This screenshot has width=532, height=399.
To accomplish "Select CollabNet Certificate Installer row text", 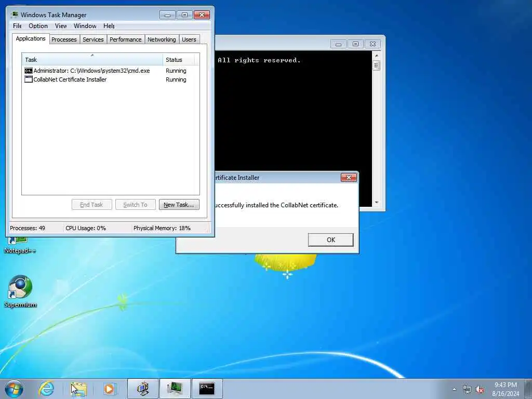I will pyautogui.click(x=70, y=79).
